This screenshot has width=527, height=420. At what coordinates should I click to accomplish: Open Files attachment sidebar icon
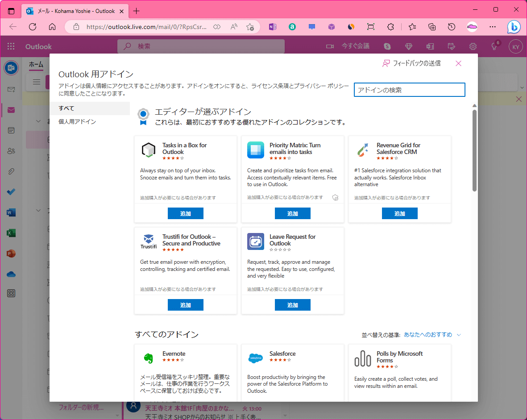click(x=11, y=171)
